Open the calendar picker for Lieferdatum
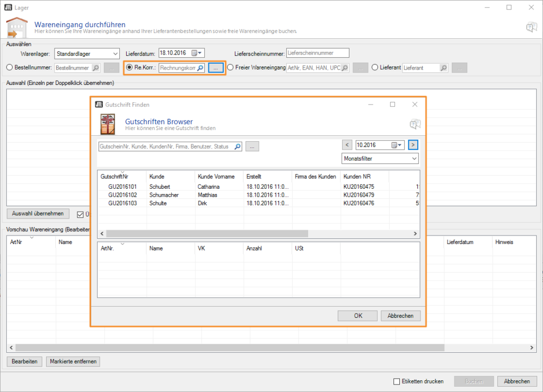 (x=197, y=53)
